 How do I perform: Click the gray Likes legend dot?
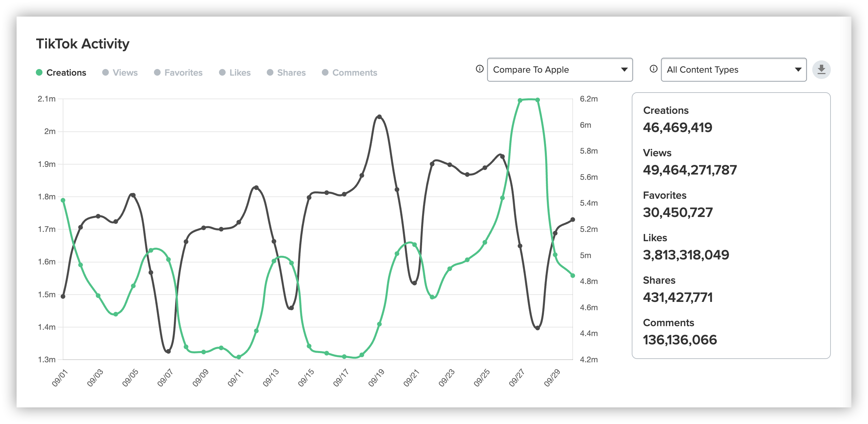pos(222,72)
